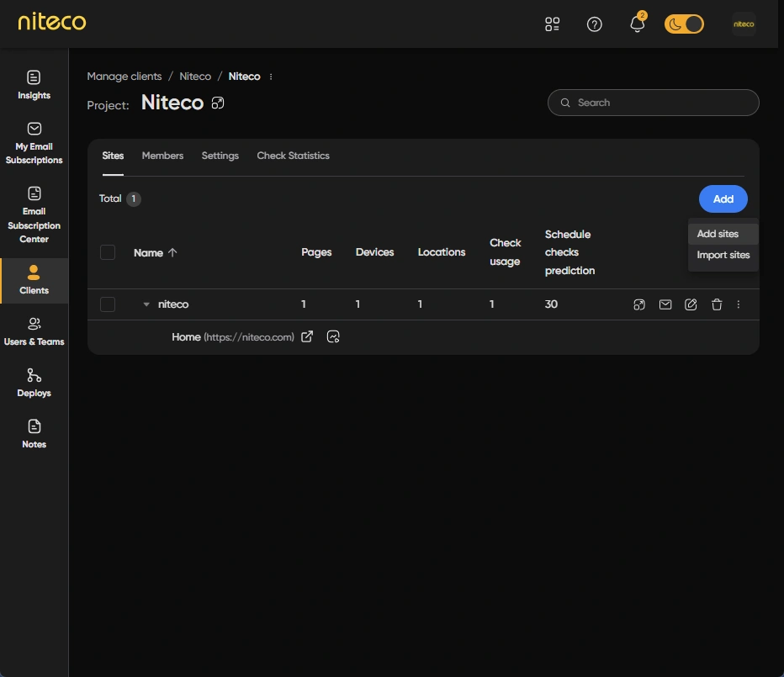This screenshot has width=784, height=677.
Task: Click the icon beside Niteco project title
Action: (218, 103)
